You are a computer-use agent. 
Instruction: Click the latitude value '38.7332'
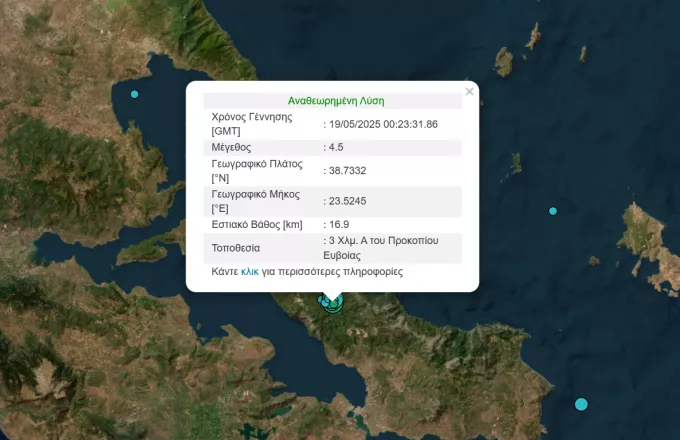coord(347,171)
